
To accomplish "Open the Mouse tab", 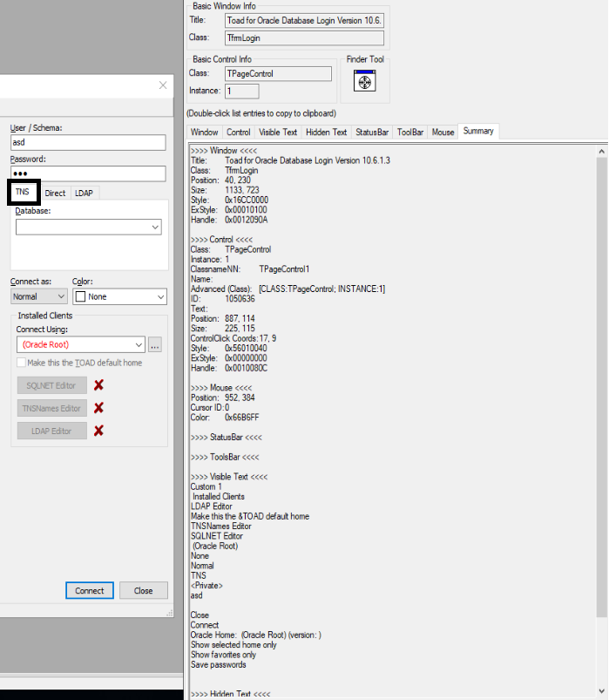I will pos(443,133).
